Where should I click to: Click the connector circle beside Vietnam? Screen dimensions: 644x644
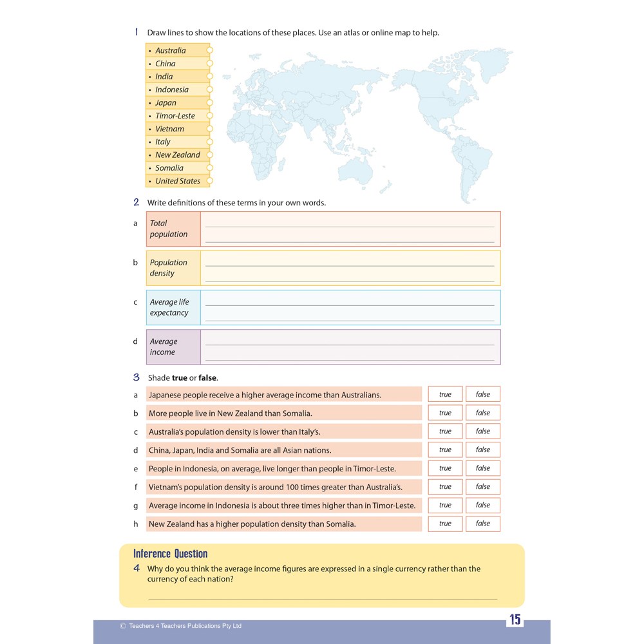pos(209,129)
